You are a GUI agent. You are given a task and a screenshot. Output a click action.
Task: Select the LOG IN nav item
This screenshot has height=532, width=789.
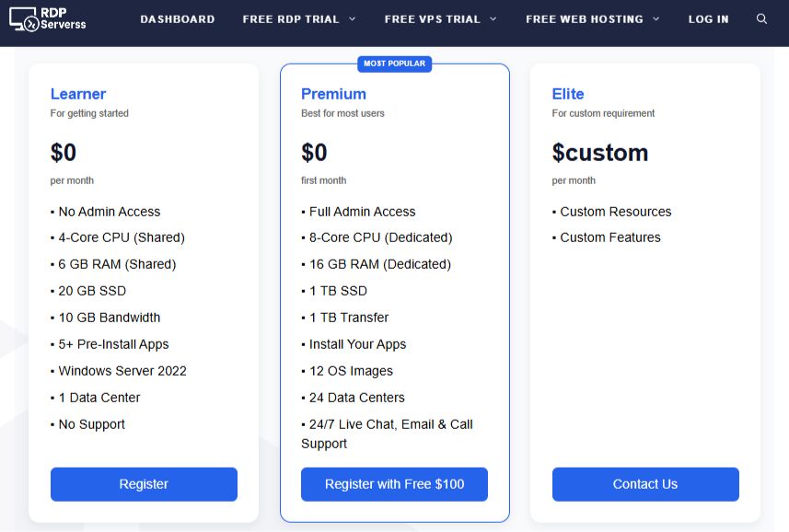click(708, 18)
